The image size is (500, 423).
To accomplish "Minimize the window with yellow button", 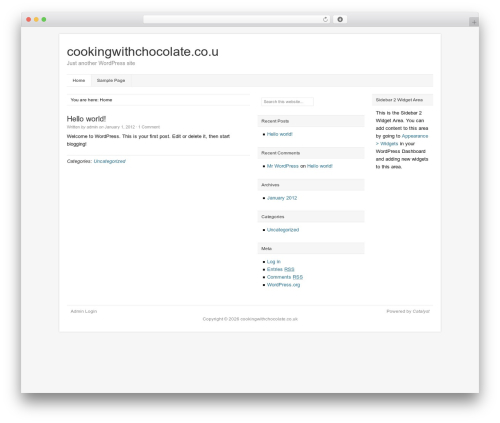I will tap(36, 19).
